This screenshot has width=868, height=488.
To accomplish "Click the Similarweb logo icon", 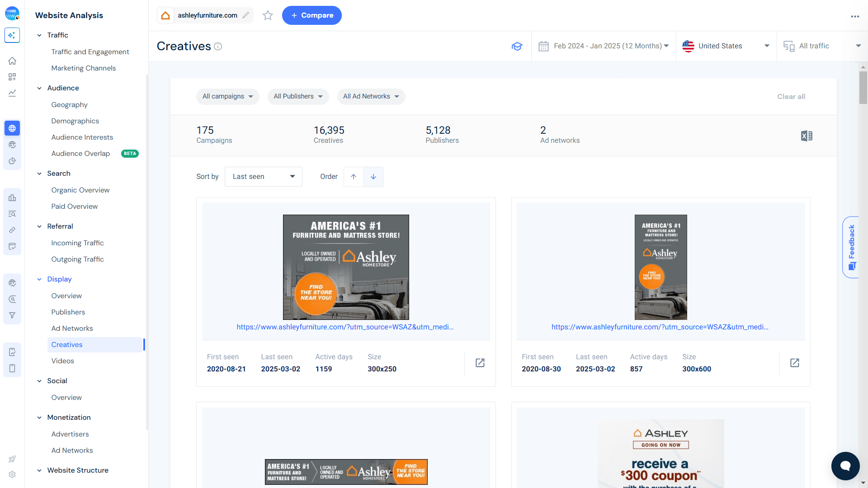I will [12, 14].
